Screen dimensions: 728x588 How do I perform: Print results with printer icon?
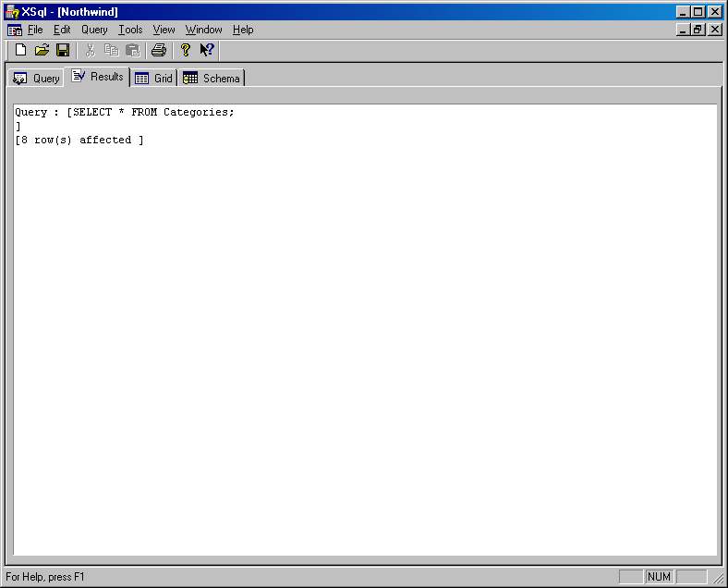point(159,50)
